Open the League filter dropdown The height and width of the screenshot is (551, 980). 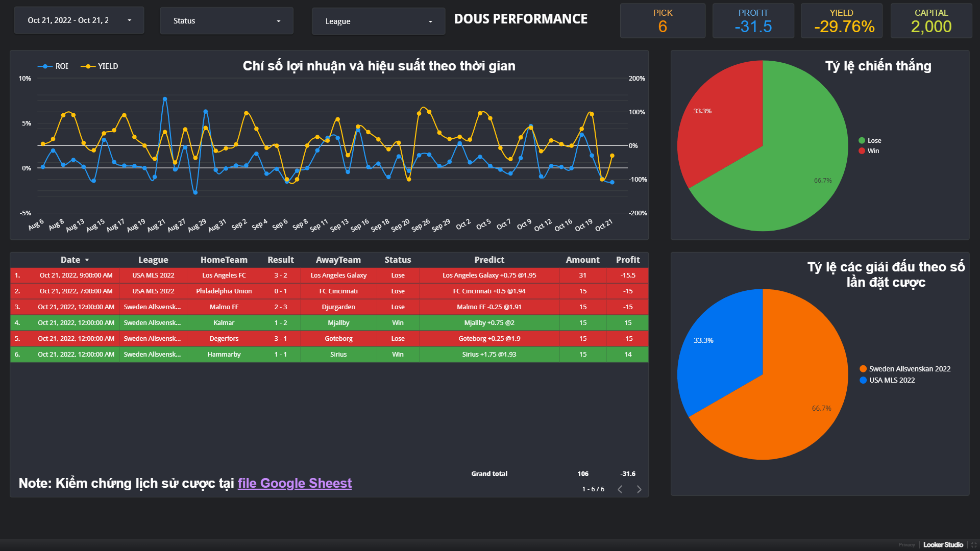(378, 21)
